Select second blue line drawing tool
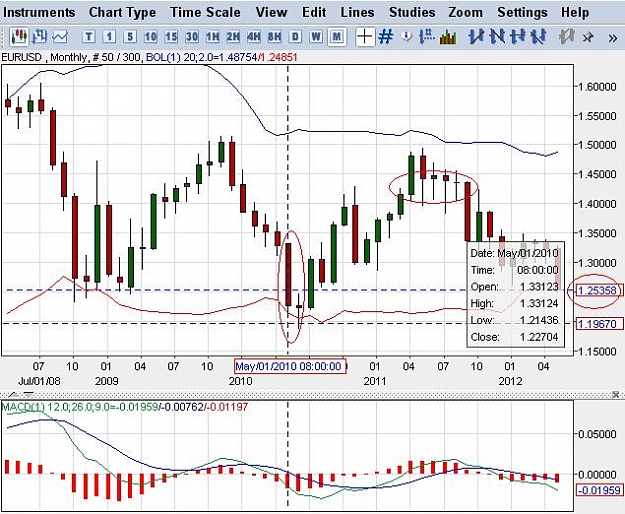The width and height of the screenshot is (625, 514). click(x=497, y=37)
